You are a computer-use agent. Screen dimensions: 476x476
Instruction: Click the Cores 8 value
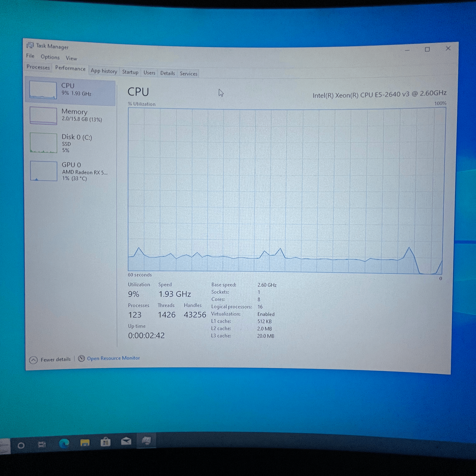point(259,300)
